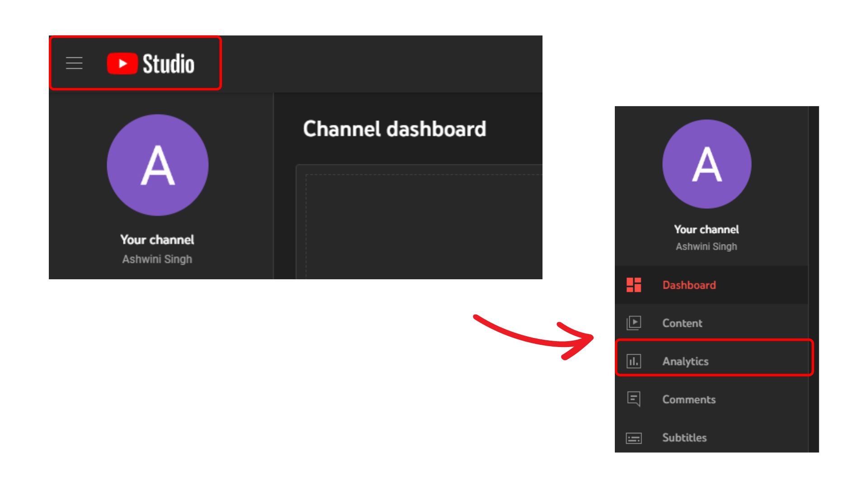Collapse the navigation sidebar via hamburger icon

click(74, 63)
